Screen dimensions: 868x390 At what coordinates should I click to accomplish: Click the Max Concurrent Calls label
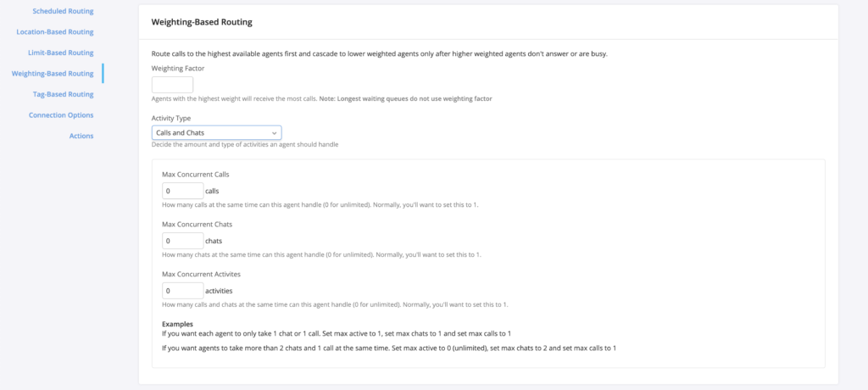[x=196, y=174]
